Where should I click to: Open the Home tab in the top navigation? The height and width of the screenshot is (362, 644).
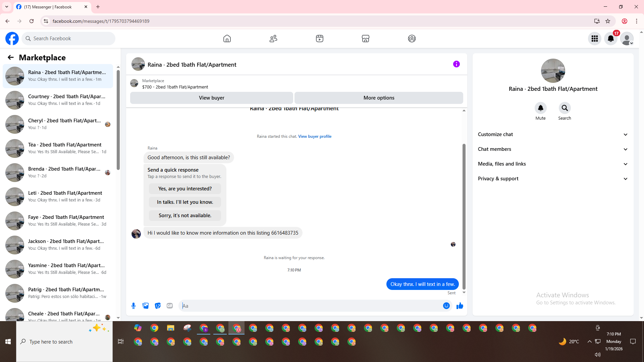(x=227, y=39)
